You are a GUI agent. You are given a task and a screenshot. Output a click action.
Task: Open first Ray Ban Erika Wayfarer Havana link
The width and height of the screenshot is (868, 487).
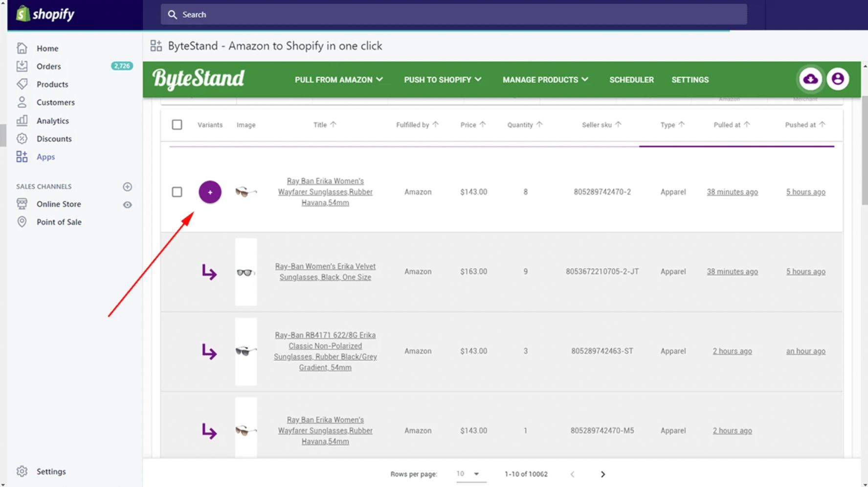point(325,192)
